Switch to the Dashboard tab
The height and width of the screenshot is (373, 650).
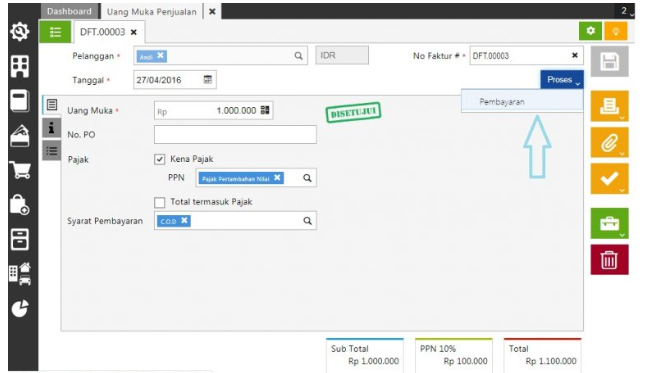[x=69, y=12]
